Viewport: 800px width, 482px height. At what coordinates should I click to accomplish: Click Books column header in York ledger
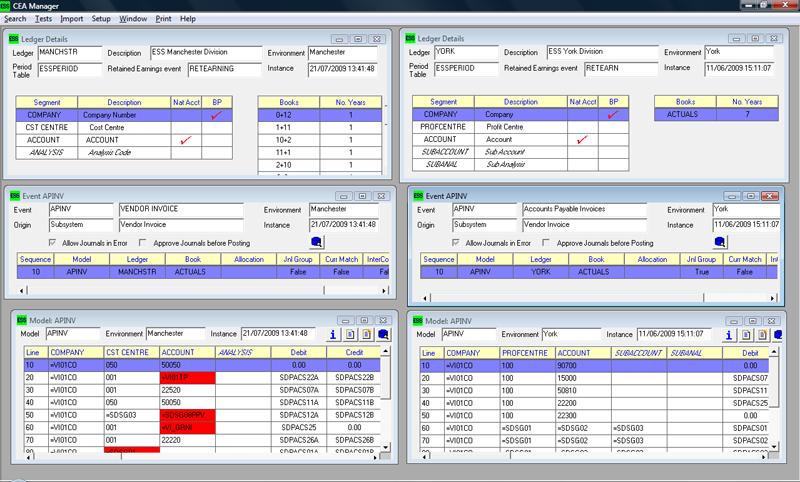tap(685, 102)
